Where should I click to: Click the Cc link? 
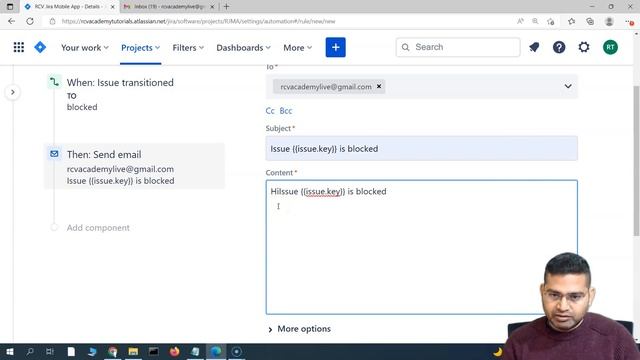pyautogui.click(x=270, y=111)
